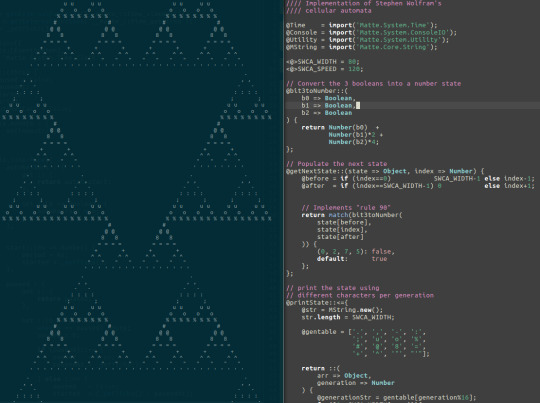Click the "@printState::<={" declaration
Viewport: 540px width, 403px height.
click(317, 303)
